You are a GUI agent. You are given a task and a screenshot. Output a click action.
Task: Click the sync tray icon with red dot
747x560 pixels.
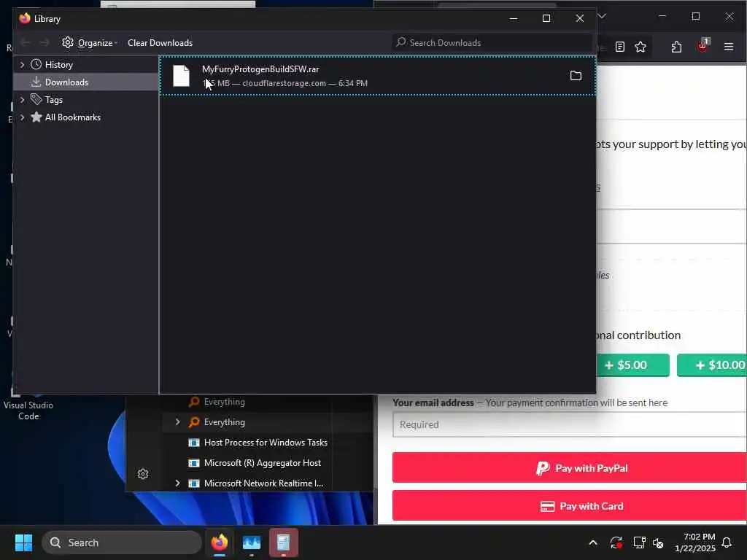[x=616, y=542]
